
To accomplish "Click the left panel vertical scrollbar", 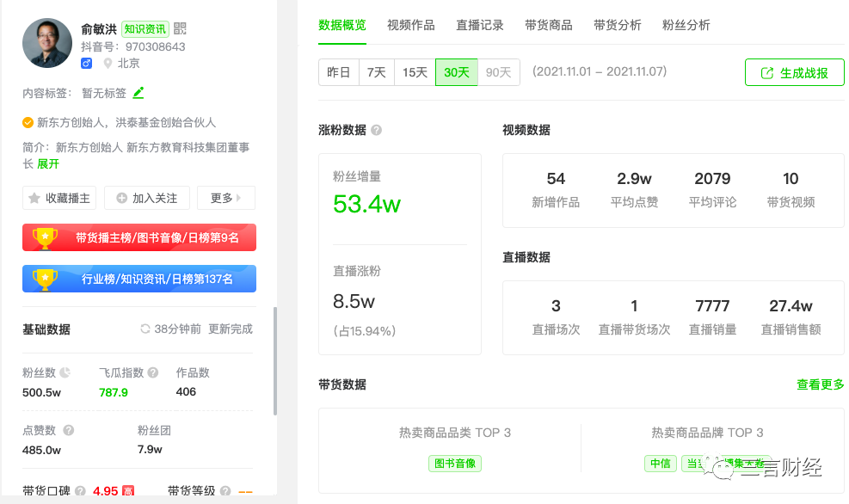I will [x=275, y=361].
